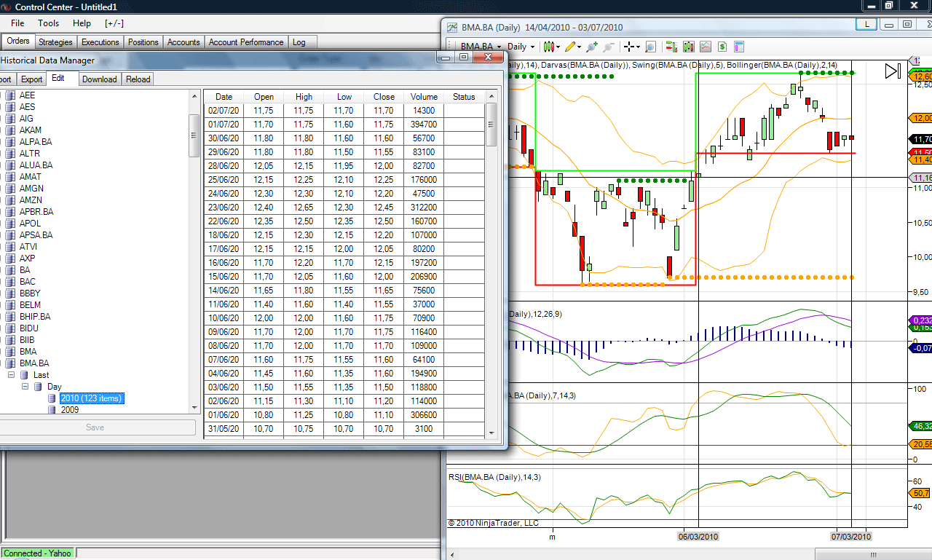
Task: Open the Help menu
Action: tap(82, 23)
